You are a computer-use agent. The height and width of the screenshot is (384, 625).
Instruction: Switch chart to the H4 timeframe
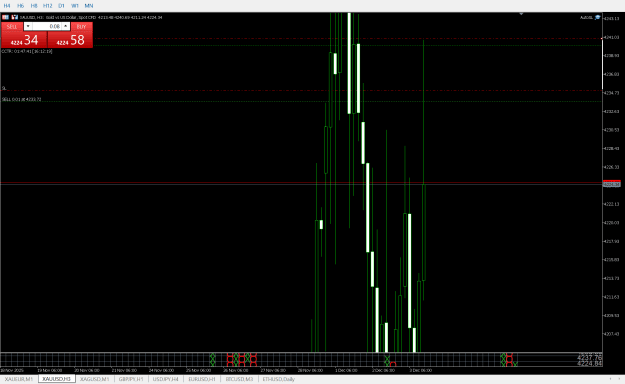pyautogui.click(x=7, y=6)
